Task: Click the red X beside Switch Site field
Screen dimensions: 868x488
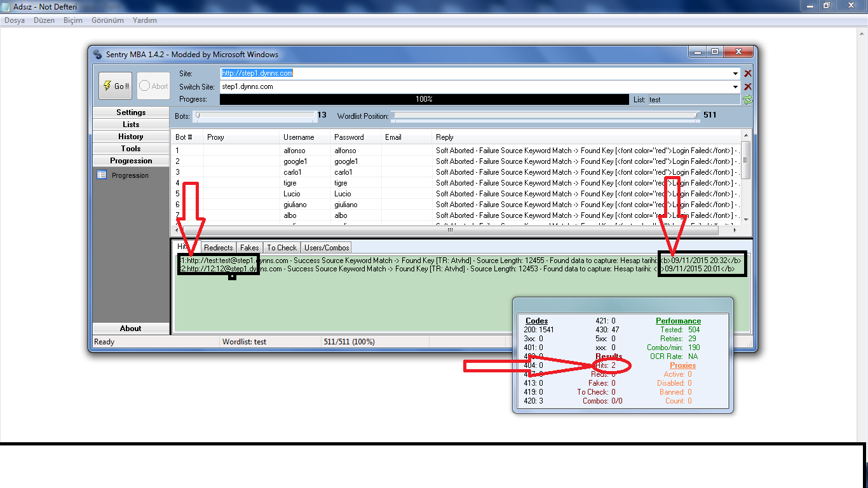Action: (748, 86)
